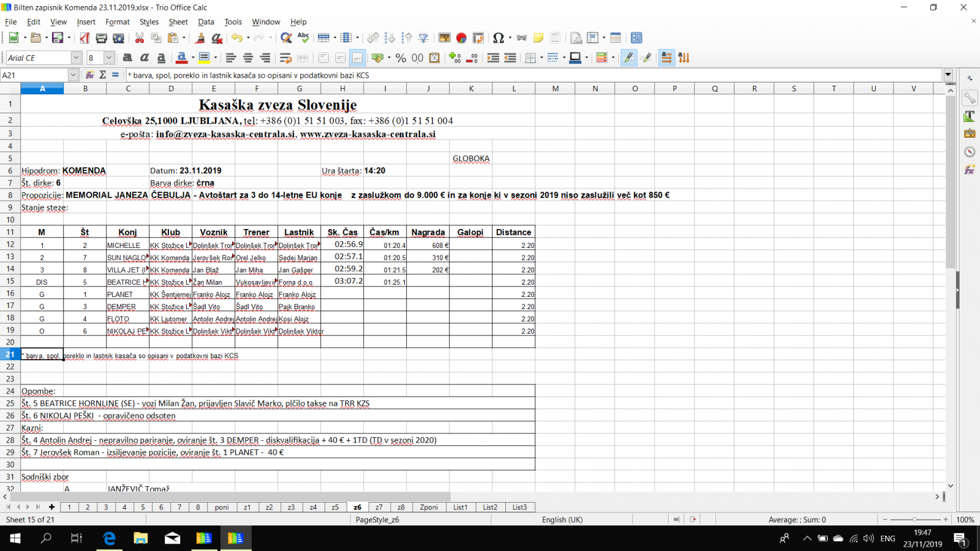Add a new sheet with plus button

point(52,507)
